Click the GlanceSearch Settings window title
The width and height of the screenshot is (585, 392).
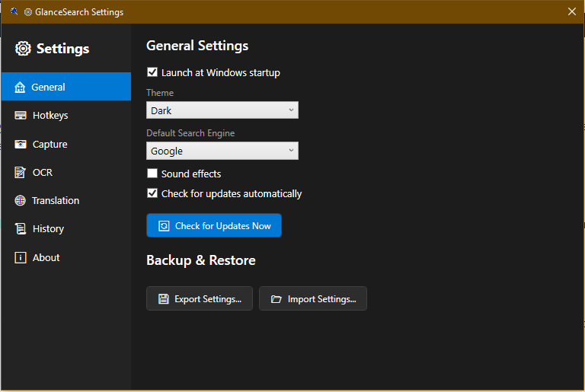(79, 12)
